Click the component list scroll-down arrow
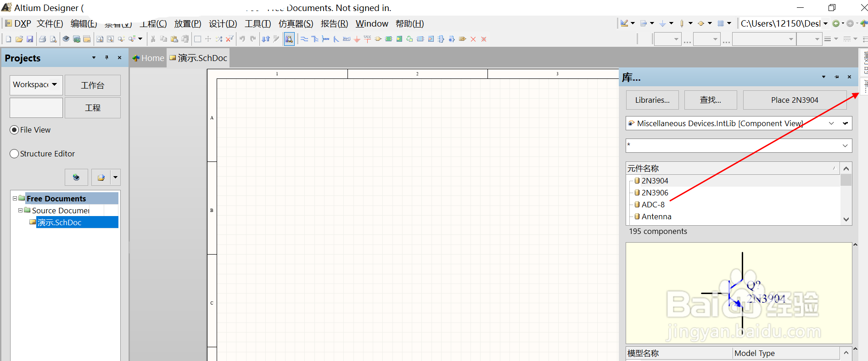The height and width of the screenshot is (361, 868). pyautogui.click(x=846, y=219)
